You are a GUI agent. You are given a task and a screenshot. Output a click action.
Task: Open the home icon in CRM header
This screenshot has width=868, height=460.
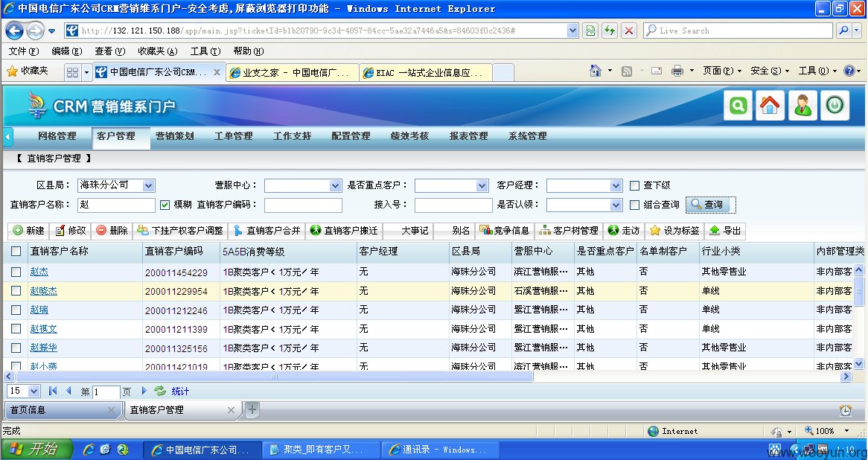click(770, 105)
